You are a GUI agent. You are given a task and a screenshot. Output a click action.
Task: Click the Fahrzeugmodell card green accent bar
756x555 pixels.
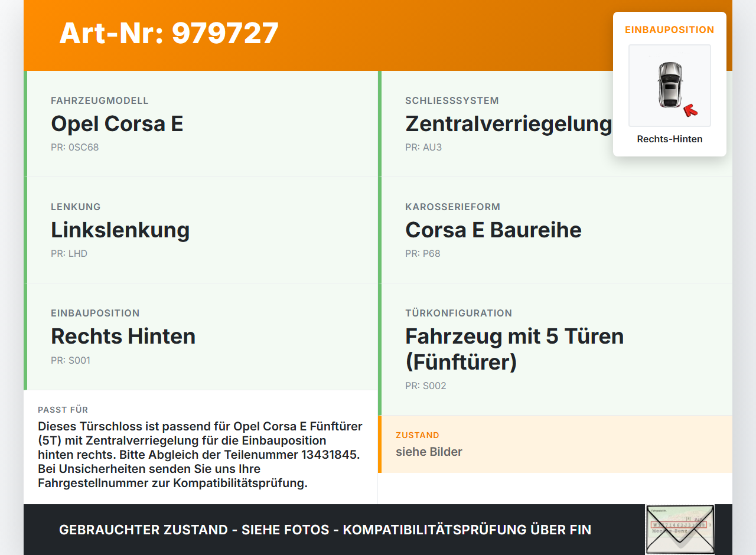(25, 124)
